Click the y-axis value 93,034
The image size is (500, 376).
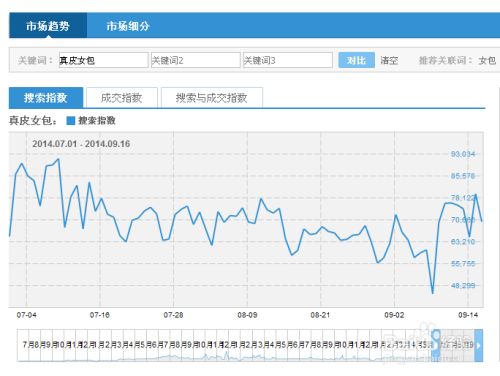click(463, 154)
